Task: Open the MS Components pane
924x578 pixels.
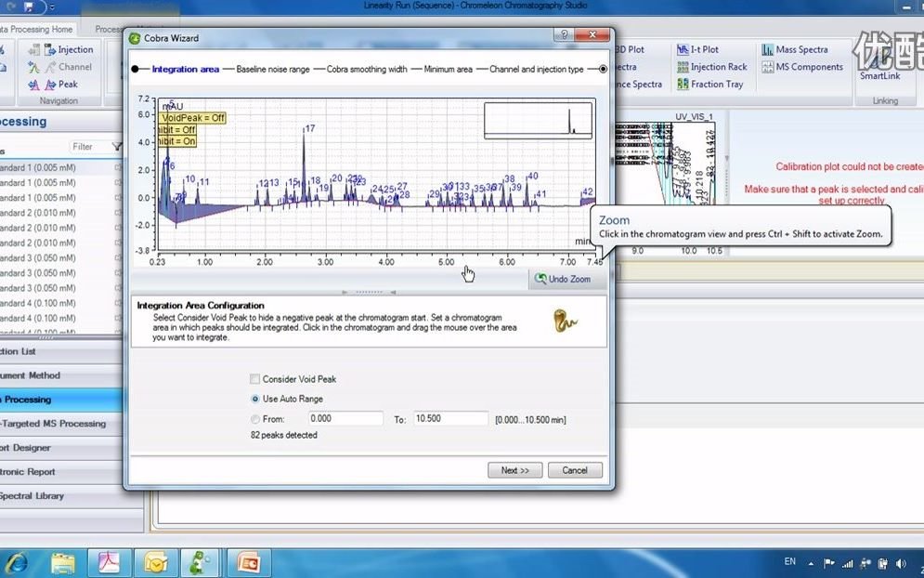Action: point(802,67)
